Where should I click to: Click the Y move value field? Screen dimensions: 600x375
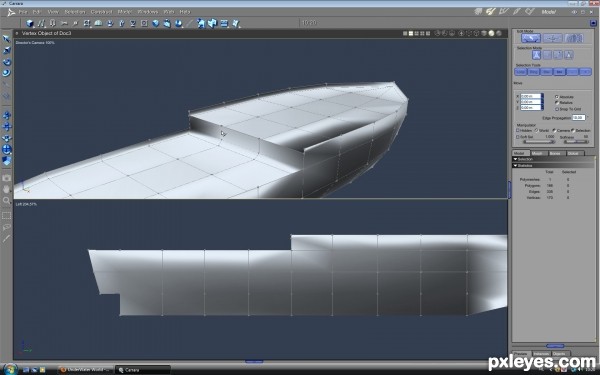531,102
